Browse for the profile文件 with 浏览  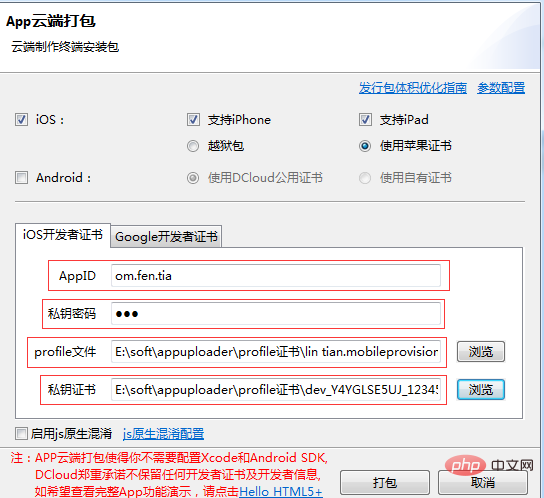[481, 352]
